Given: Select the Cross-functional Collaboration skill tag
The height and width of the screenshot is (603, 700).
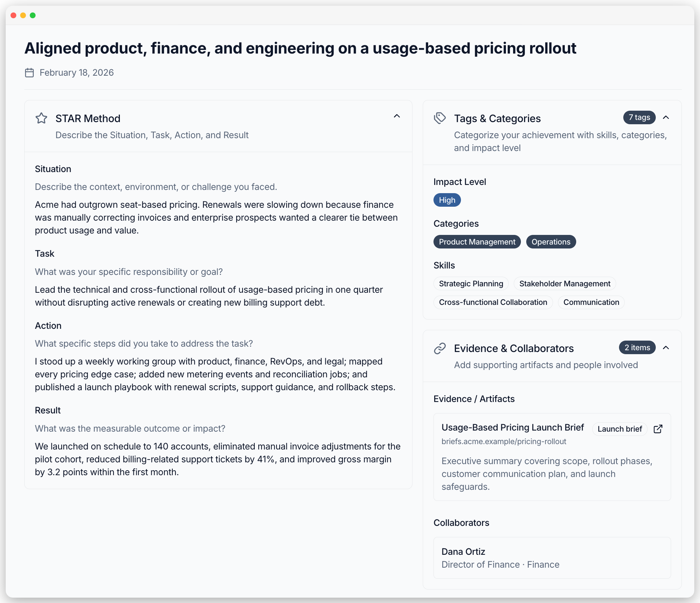Looking at the screenshot, I should coord(493,302).
